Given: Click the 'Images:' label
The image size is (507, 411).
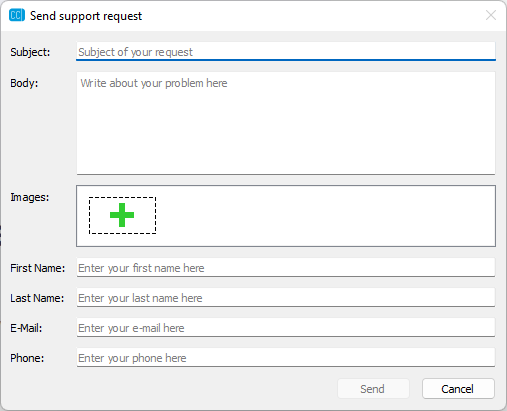Looking at the screenshot, I should [30, 197].
